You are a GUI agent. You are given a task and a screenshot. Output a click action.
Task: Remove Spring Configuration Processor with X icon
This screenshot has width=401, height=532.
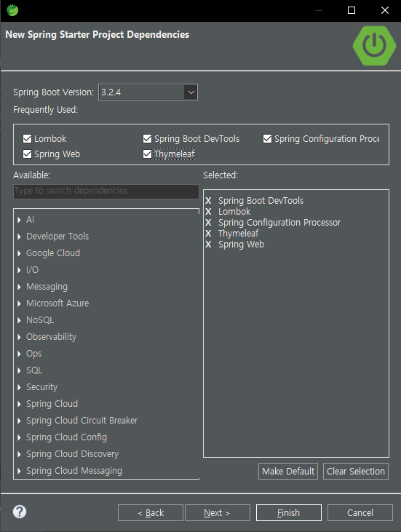pyautogui.click(x=208, y=223)
